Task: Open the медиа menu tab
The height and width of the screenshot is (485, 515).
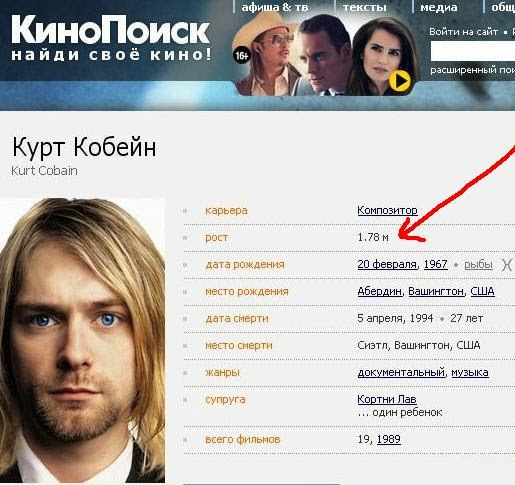Action: pyautogui.click(x=439, y=7)
